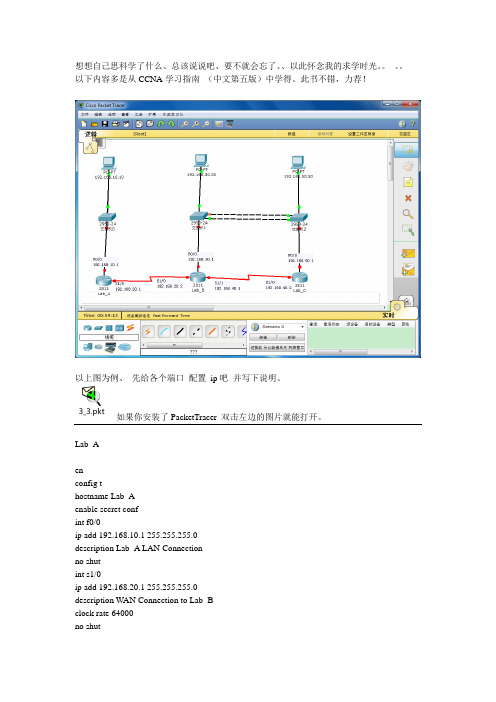The image size is (496, 702).
Task: Choose the red X Delete tool
Action: coord(408,198)
